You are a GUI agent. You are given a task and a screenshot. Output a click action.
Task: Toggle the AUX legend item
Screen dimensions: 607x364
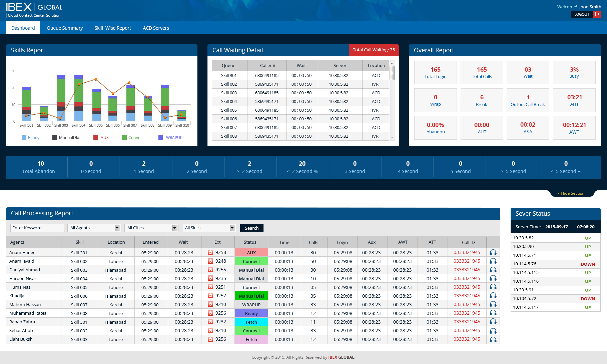[x=101, y=138]
